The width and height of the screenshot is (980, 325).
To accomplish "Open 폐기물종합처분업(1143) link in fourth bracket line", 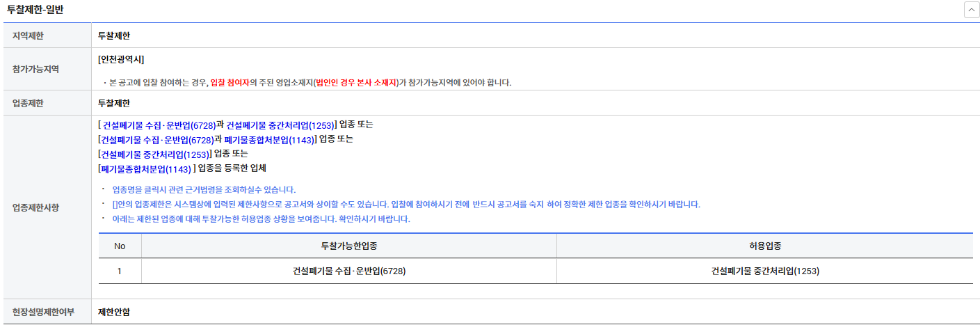I will [x=145, y=168].
